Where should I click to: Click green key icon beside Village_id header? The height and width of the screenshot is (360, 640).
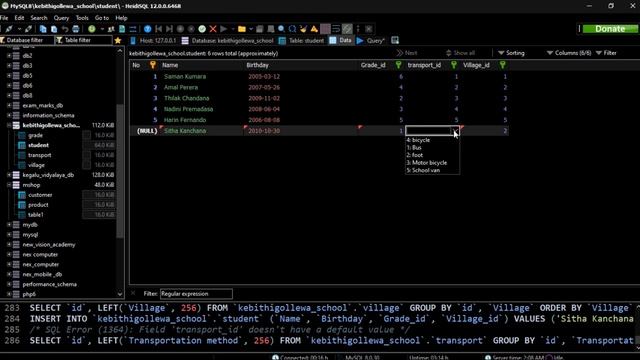point(502,65)
